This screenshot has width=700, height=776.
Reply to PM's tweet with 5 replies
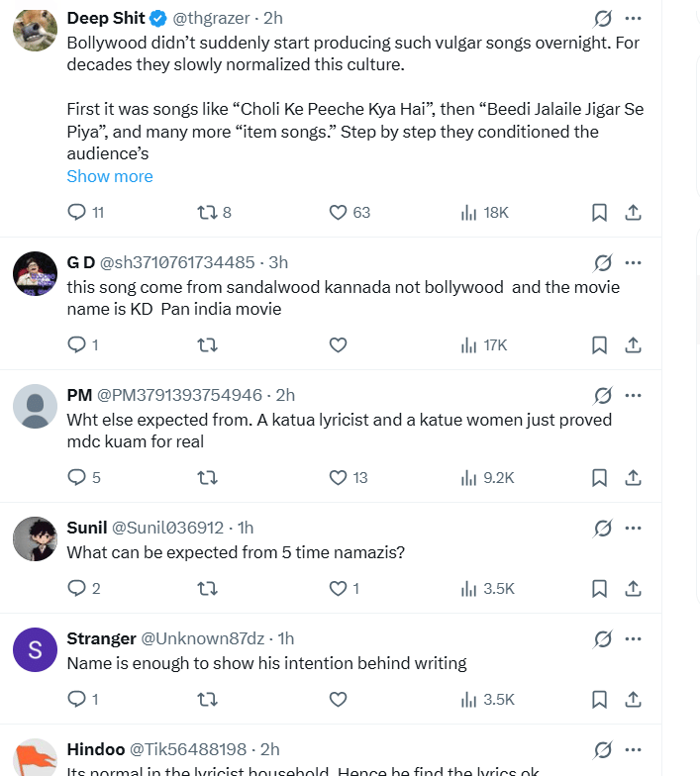point(77,477)
